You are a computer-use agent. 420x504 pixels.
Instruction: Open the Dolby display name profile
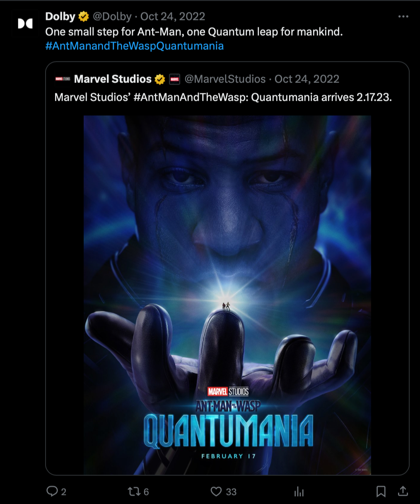(60, 17)
